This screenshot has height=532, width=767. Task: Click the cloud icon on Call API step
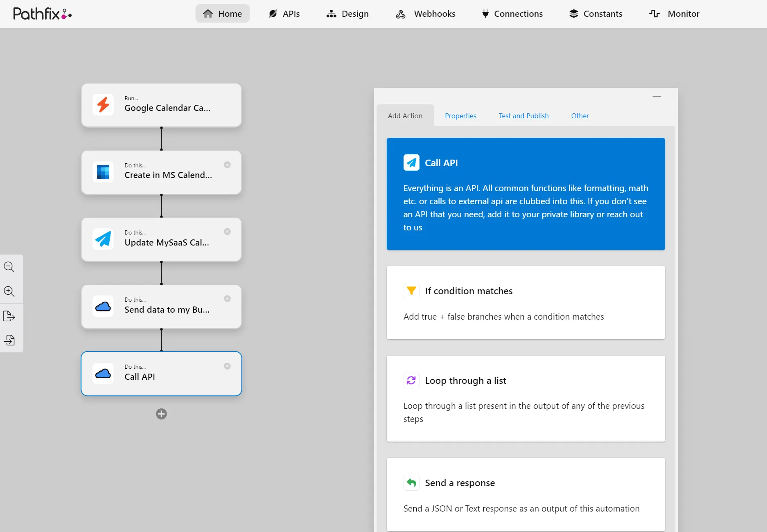pyautogui.click(x=103, y=373)
